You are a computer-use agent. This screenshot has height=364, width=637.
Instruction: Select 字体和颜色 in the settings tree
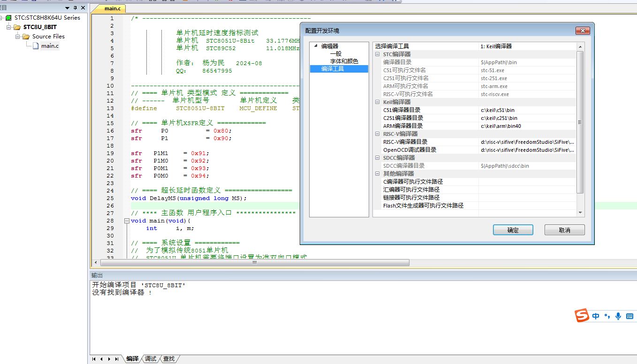pos(344,61)
